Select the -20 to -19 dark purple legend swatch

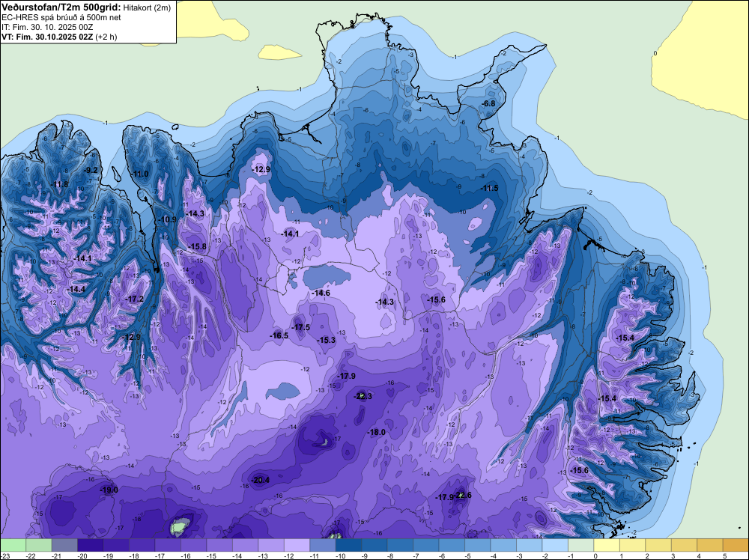(91, 545)
